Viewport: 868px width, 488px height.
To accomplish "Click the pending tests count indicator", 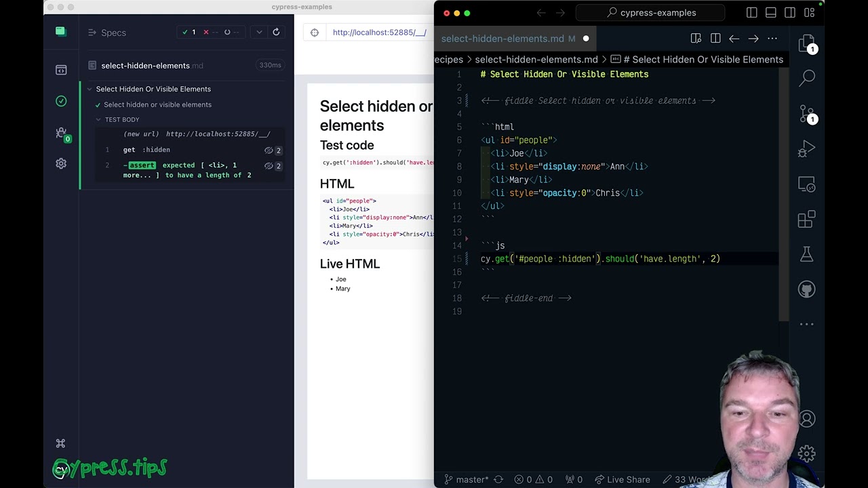I will tap(231, 32).
